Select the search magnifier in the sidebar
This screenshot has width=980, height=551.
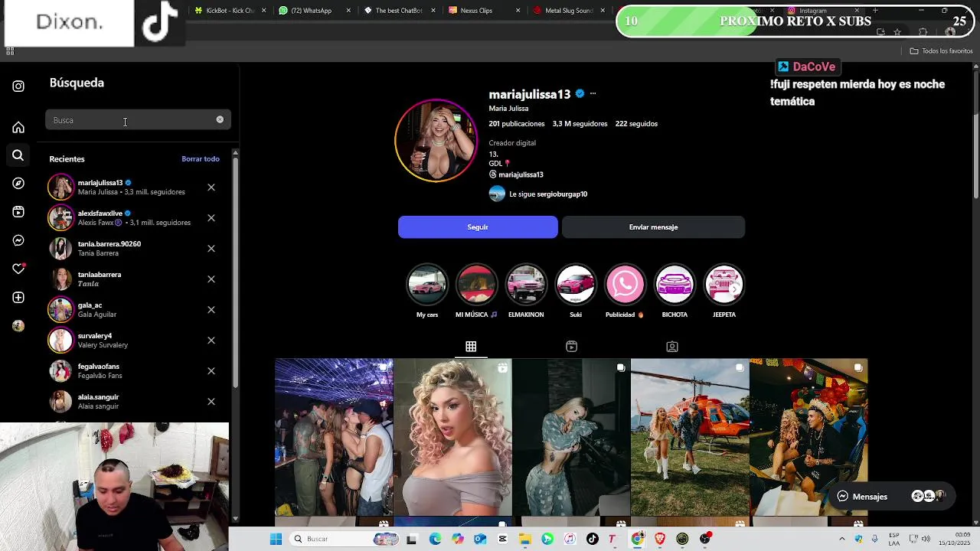click(18, 155)
